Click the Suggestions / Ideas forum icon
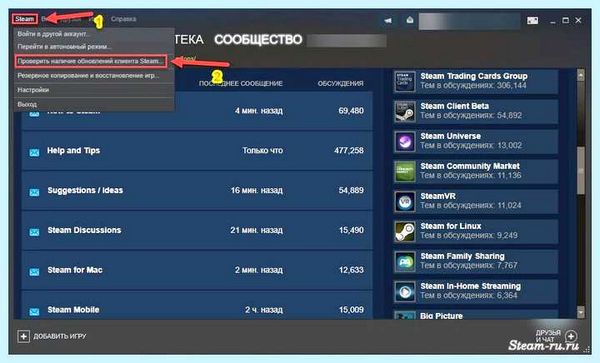This screenshot has height=363, width=600. pyautogui.click(x=34, y=192)
